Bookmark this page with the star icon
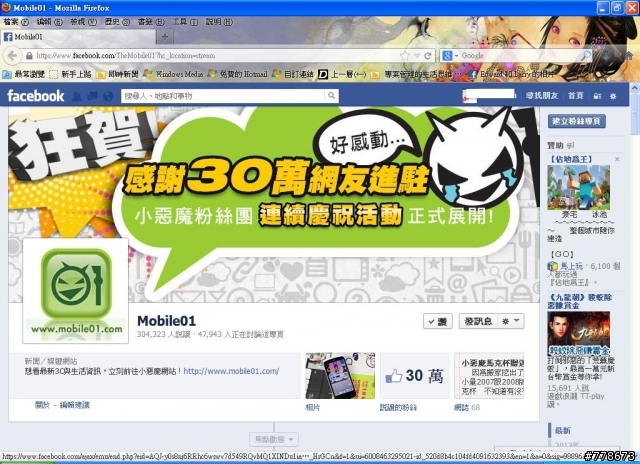640x464 pixels. click(x=404, y=56)
